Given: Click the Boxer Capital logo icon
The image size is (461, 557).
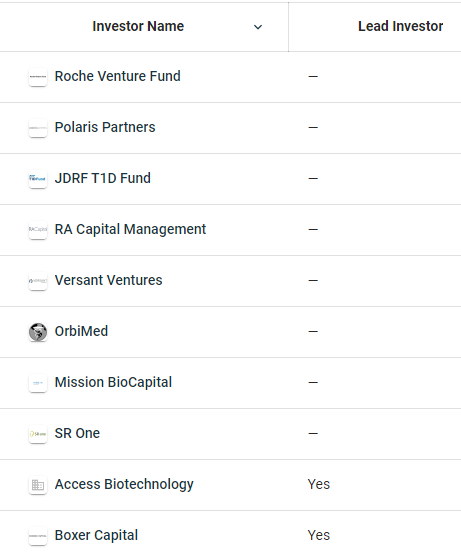Looking at the screenshot, I should (38, 536).
